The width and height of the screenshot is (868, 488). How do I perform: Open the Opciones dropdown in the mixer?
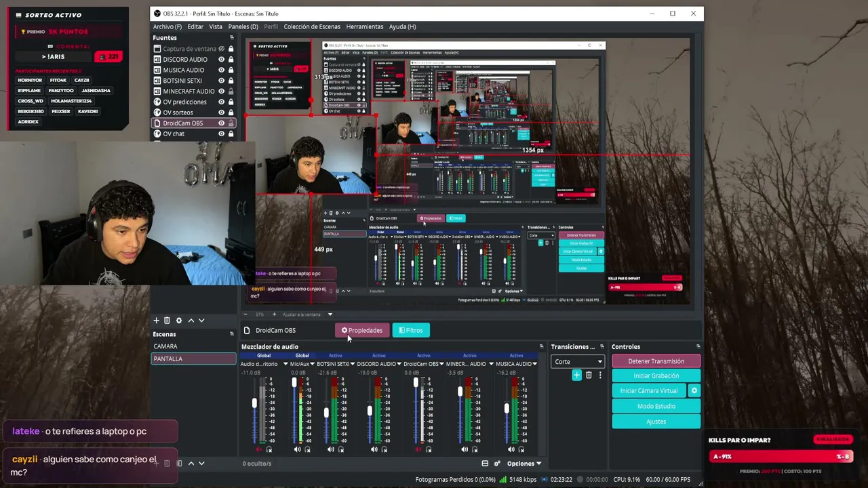click(x=524, y=464)
